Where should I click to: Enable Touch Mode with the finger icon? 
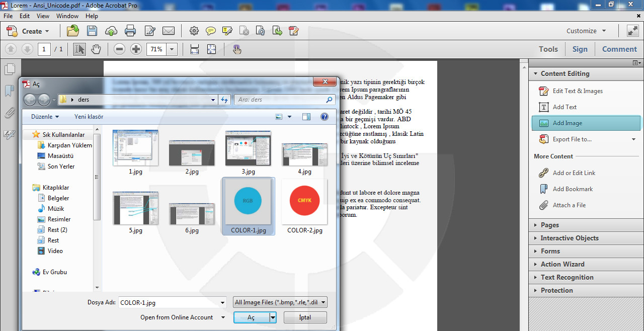[237, 49]
